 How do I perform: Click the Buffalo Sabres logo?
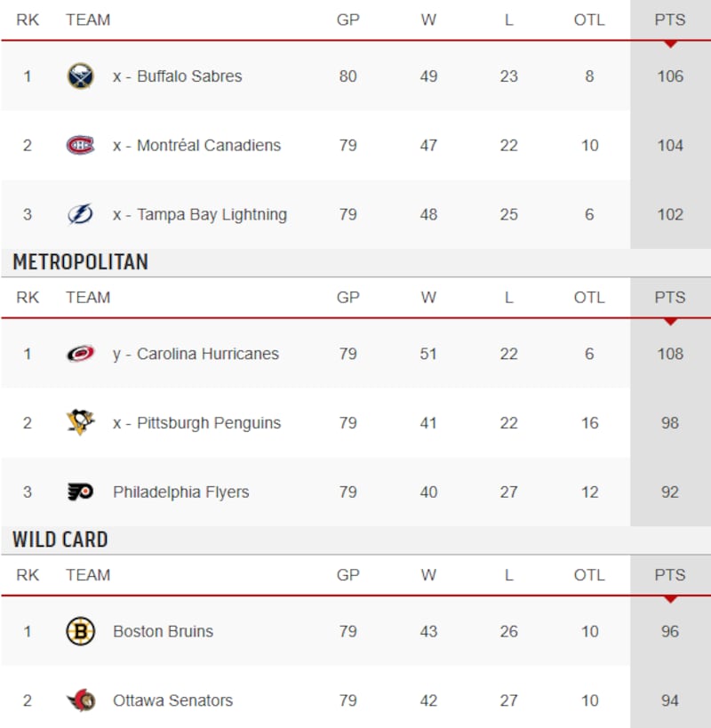pos(80,76)
